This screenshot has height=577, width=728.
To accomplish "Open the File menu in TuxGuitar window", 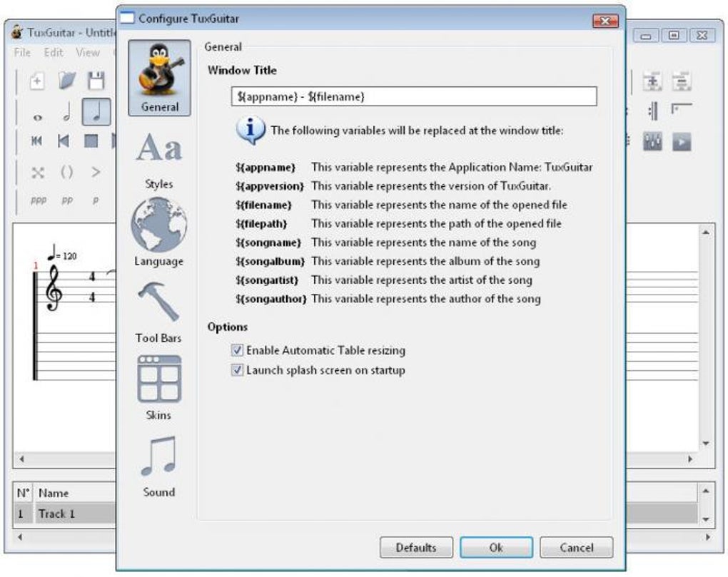I will 22,52.
